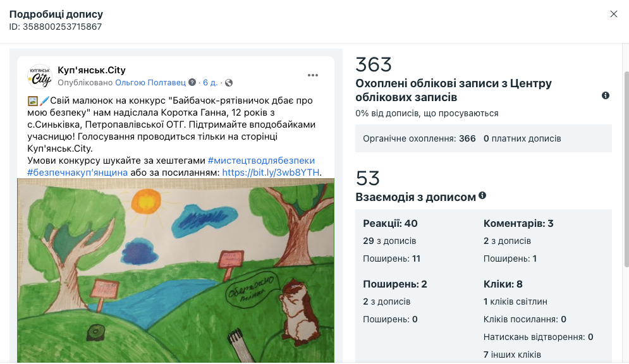The height and width of the screenshot is (364, 629).
Task: Click the 363 reached accounts number
Action: [x=374, y=64]
